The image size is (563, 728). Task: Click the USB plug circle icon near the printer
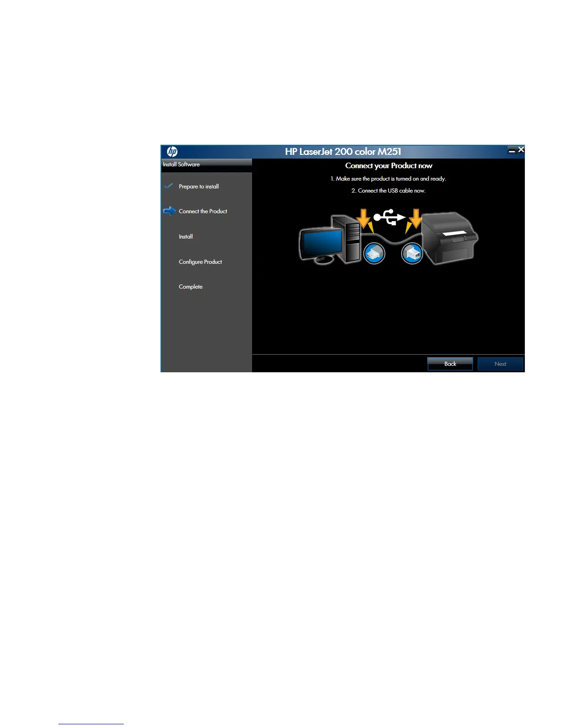coord(412,253)
